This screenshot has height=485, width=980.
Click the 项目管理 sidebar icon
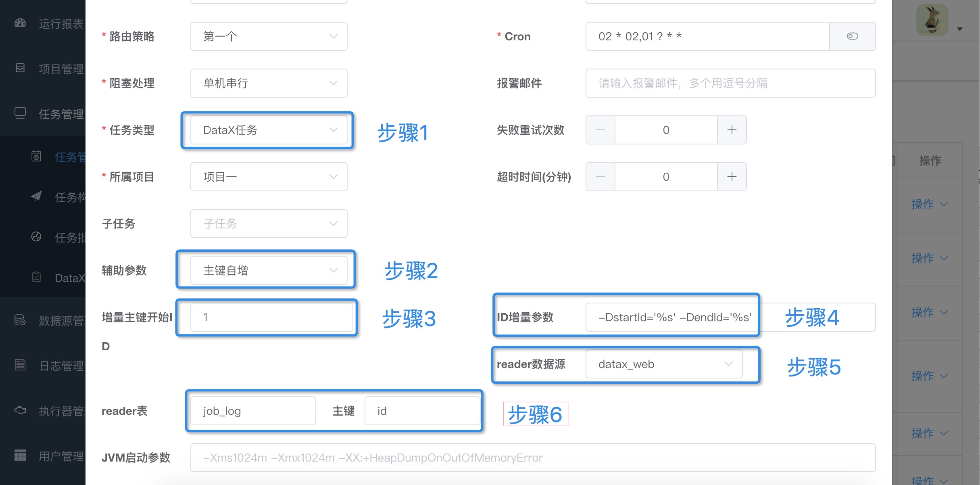(x=20, y=68)
